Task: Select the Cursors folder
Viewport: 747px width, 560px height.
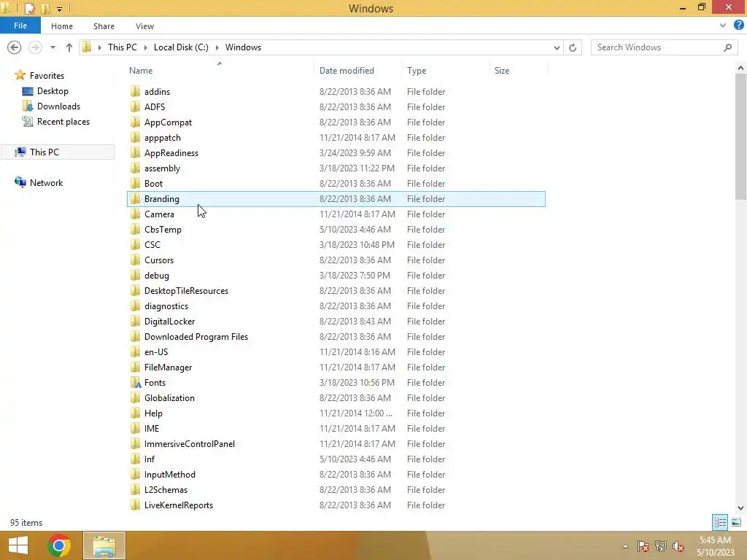Action: (336, 260)
